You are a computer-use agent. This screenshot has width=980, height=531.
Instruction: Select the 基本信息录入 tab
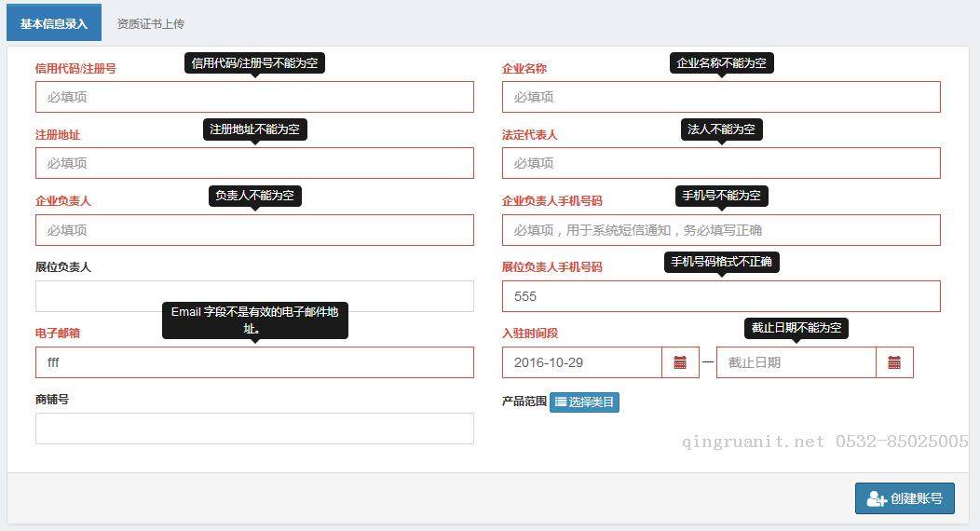(x=54, y=24)
